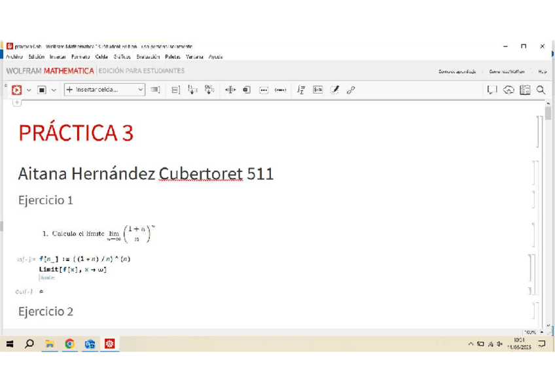The height and width of the screenshot is (392, 555).
Task: Open the Paletas menu
Action: pos(173,57)
